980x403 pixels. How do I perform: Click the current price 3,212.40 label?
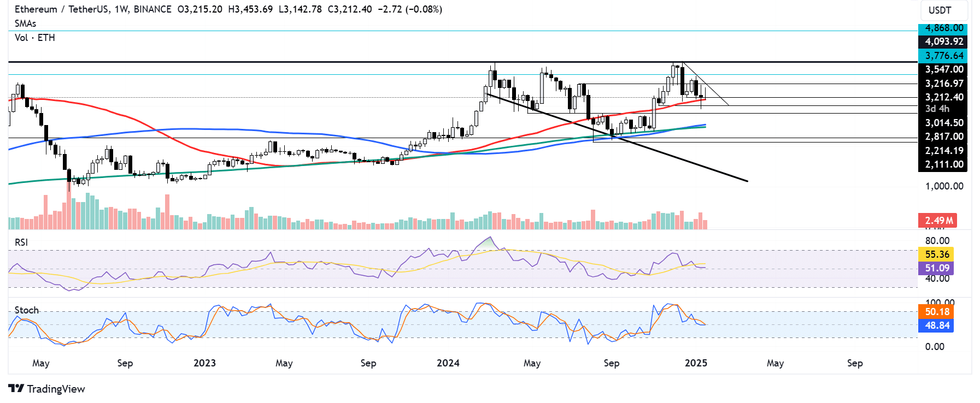pyautogui.click(x=943, y=97)
